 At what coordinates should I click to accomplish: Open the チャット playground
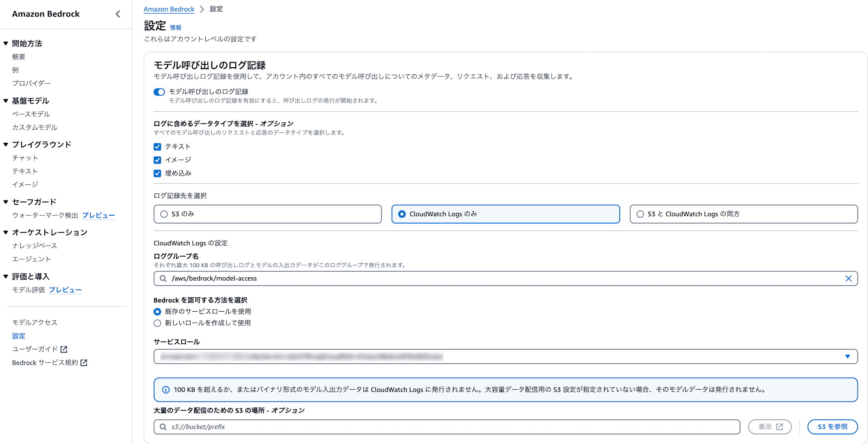(x=25, y=158)
